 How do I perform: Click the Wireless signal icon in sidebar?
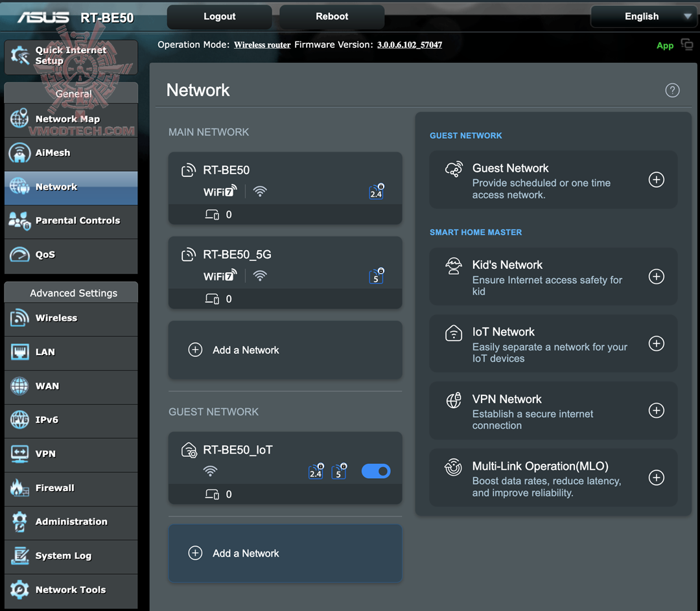pos(19,317)
